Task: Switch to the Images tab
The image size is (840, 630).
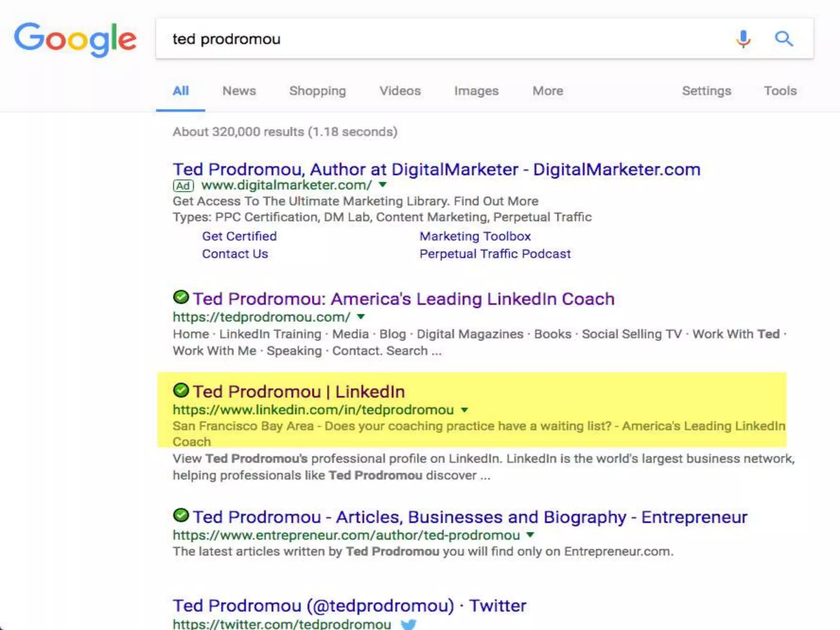Action: (x=476, y=91)
